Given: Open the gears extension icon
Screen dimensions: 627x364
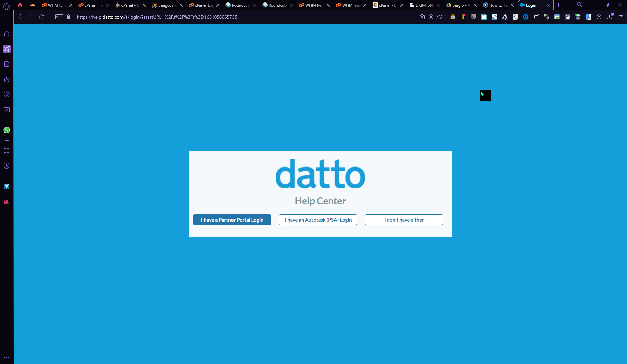Looking at the screenshot, I should pos(547,17).
